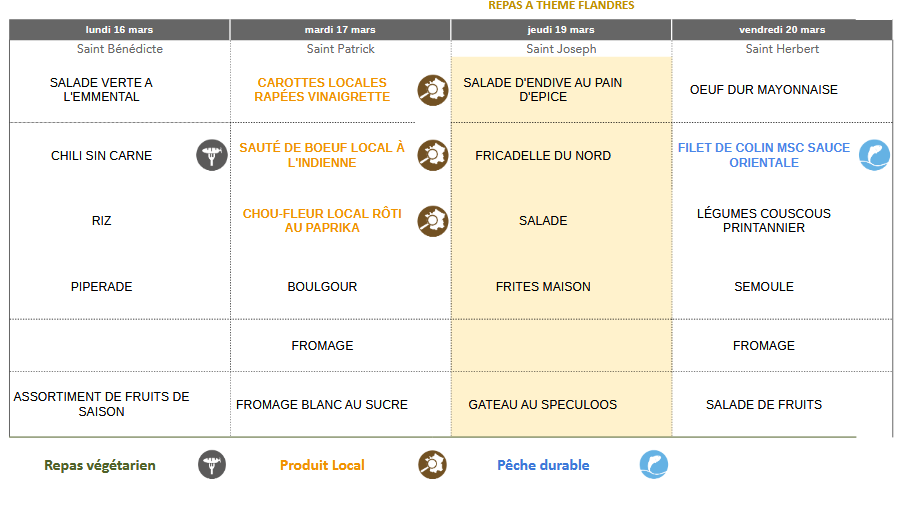Click local product icon beside Carottes Locales
The image size is (906, 513).
(432, 90)
